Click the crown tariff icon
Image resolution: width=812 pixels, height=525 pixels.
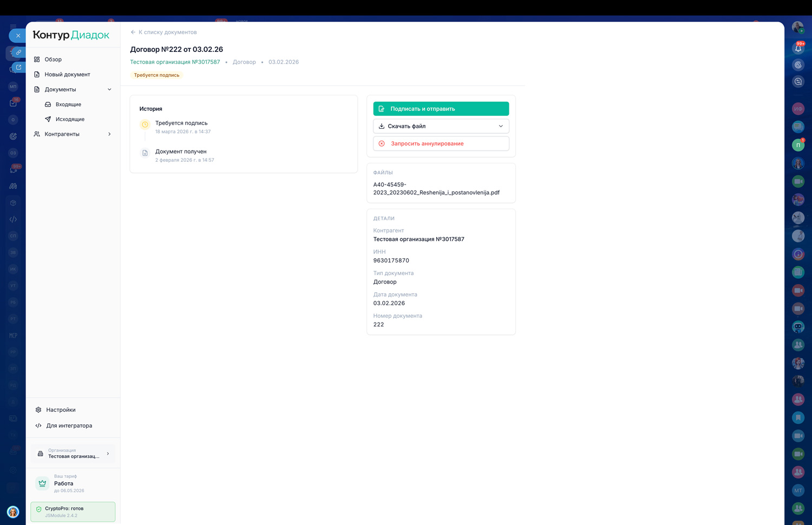click(42, 483)
